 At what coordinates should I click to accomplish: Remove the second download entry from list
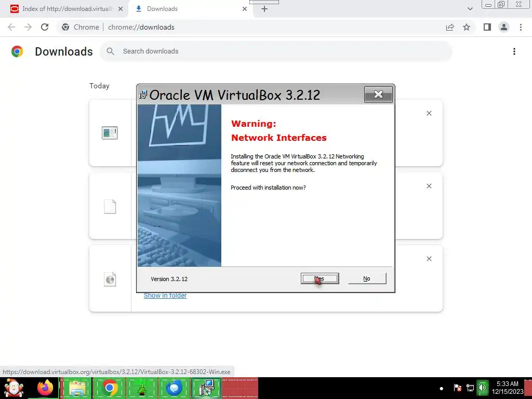pos(429,186)
